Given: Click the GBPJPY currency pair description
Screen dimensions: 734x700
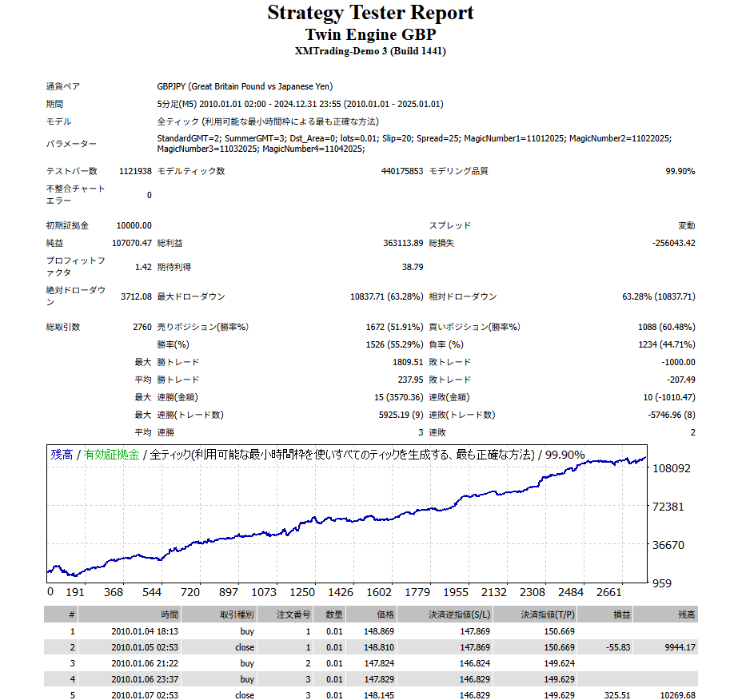Looking at the screenshot, I should 245,86.
